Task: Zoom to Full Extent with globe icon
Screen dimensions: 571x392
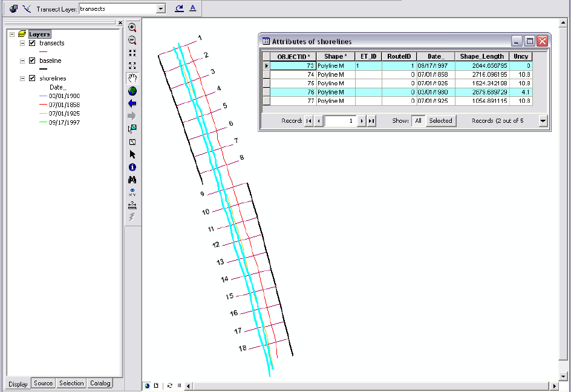Action: pos(132,91)
